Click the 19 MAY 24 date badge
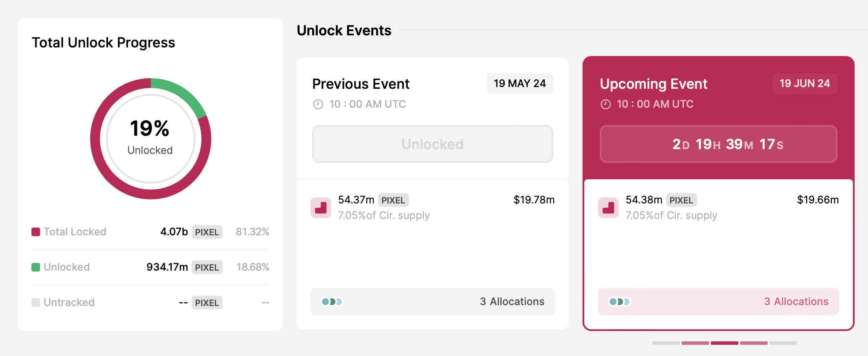Image resolution: width=868 pixels, height=356 pixels. [x=520, y=84]
